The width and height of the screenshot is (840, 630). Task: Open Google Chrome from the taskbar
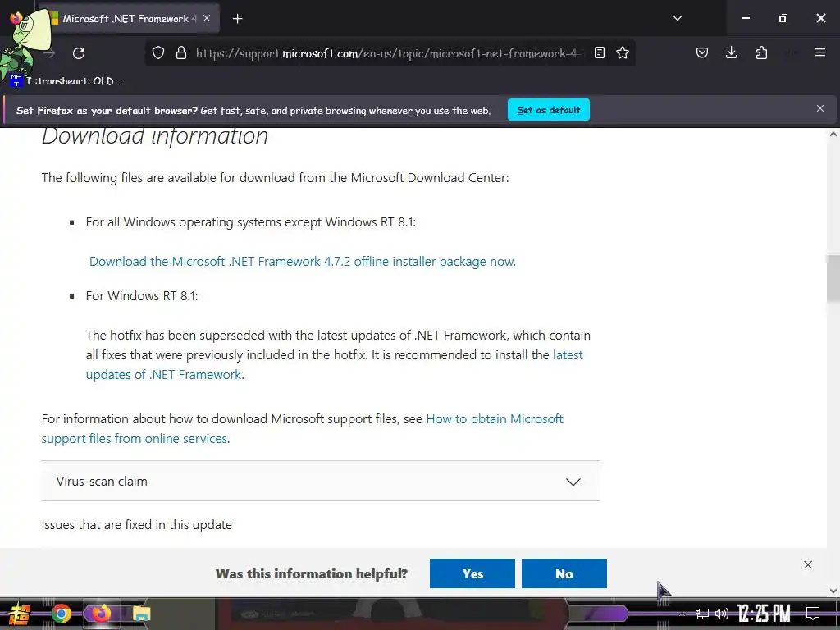tap(61, 614)
